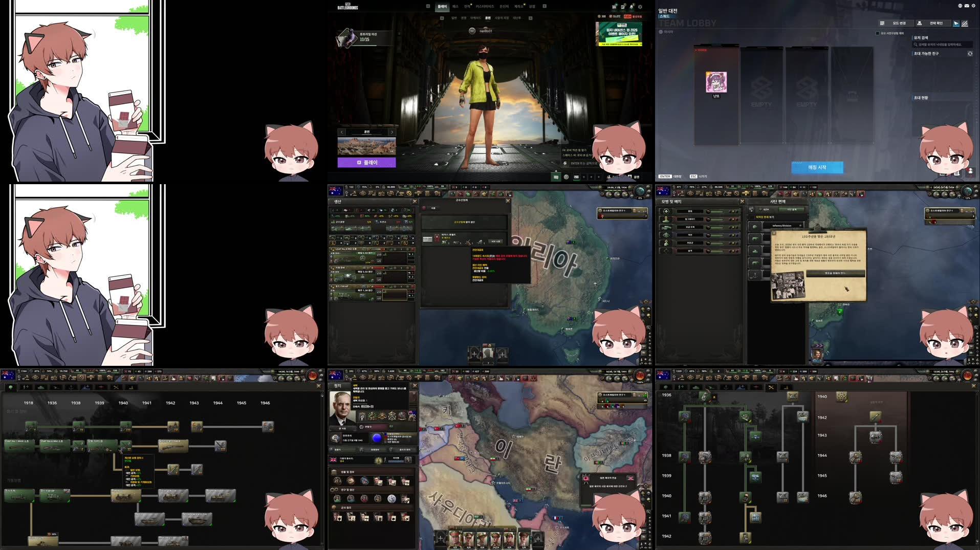Open PUBG notifications bell icon
The height and width of the screenshot is (550, 980).
[631, 7]
